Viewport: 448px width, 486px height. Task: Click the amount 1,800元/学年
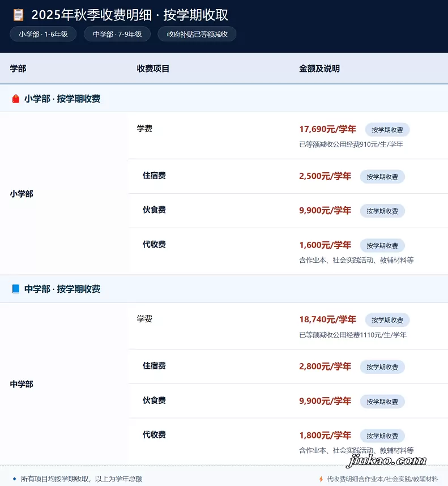325,436
